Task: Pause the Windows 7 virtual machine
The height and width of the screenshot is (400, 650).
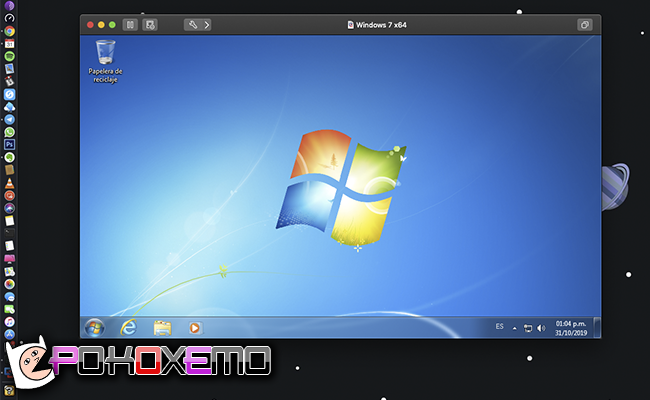Action: pos(130,25)
